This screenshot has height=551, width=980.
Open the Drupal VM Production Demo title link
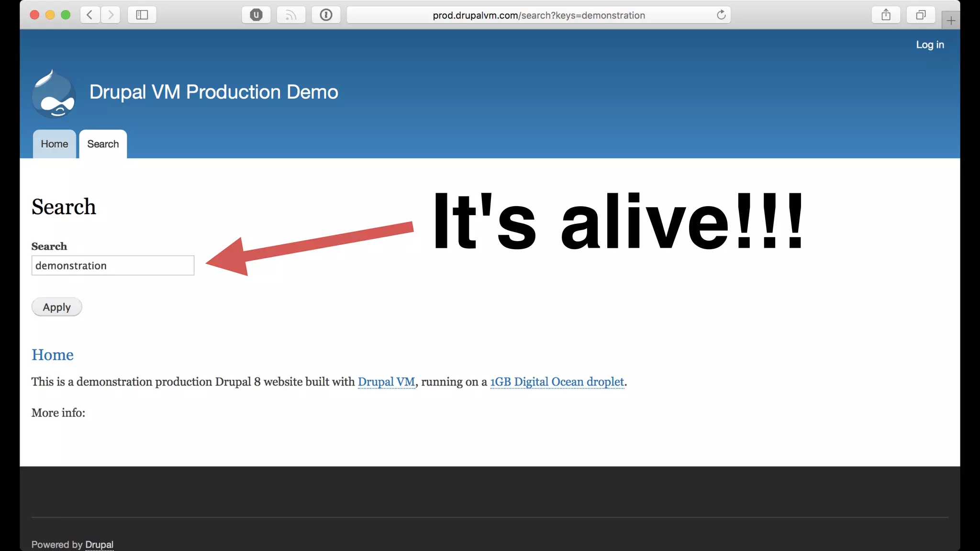pyautogui.click(x=213, y=92)
